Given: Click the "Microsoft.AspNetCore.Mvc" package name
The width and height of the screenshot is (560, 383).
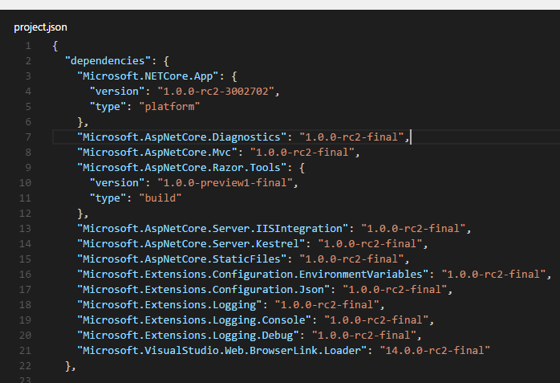Looking at the screenshot, I should (x=157, y=153).
